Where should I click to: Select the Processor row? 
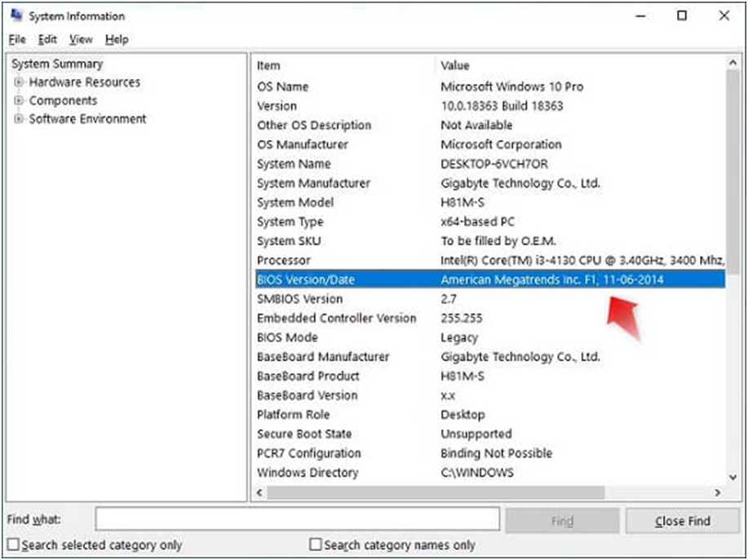pyautogui.click(x=490, y=260)
